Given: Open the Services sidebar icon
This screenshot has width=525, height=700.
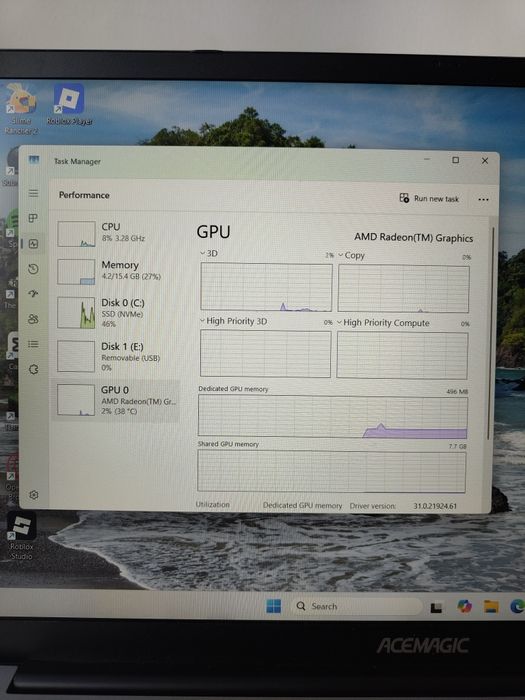Looking at the screenshot, I should click(x=33, y=369).
